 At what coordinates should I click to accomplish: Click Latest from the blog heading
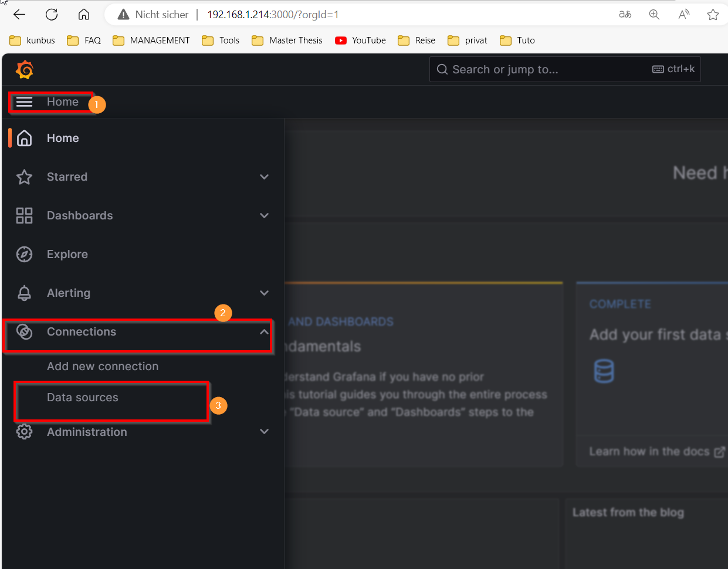click(628, 512)
